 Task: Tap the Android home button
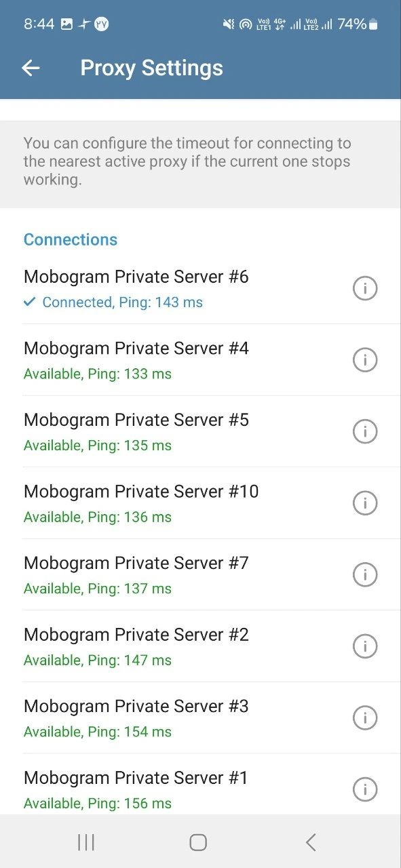198,842
